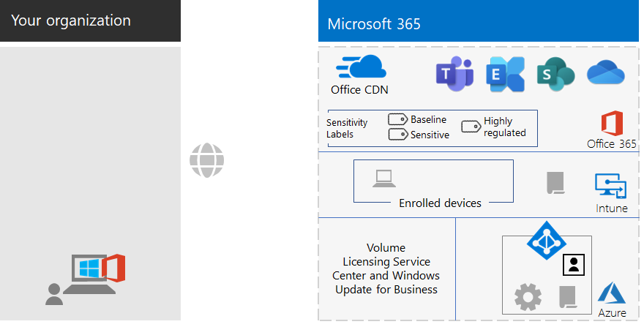644x327 pixels.
Task: Select the Microsoft Teams icon
Action: pyautogui.click(x=454, y=74)
